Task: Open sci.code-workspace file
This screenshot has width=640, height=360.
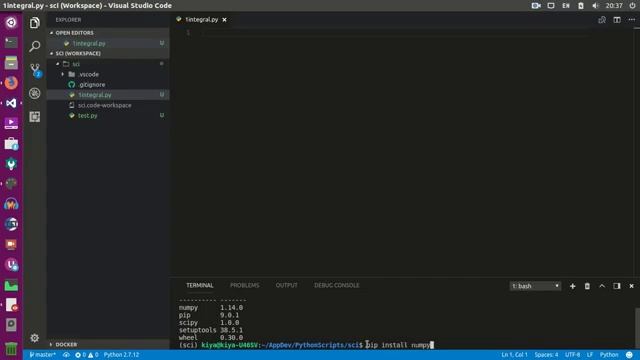Action: coord(104,105)
